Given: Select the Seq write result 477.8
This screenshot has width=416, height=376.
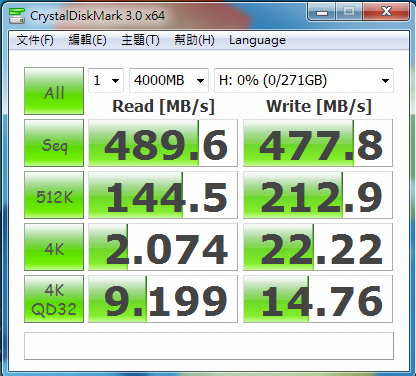Looking at the screenshot, I should (x=318, y=143).
